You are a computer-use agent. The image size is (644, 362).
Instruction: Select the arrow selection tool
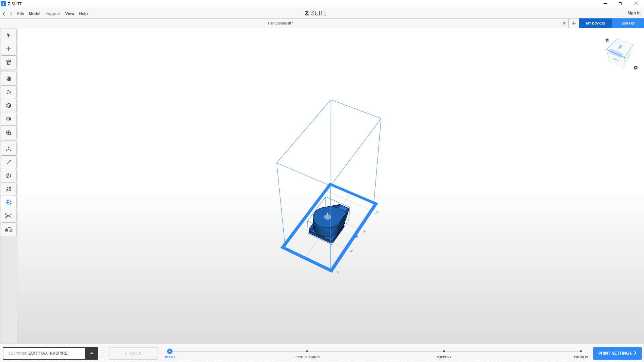click(x=9, y=36)
